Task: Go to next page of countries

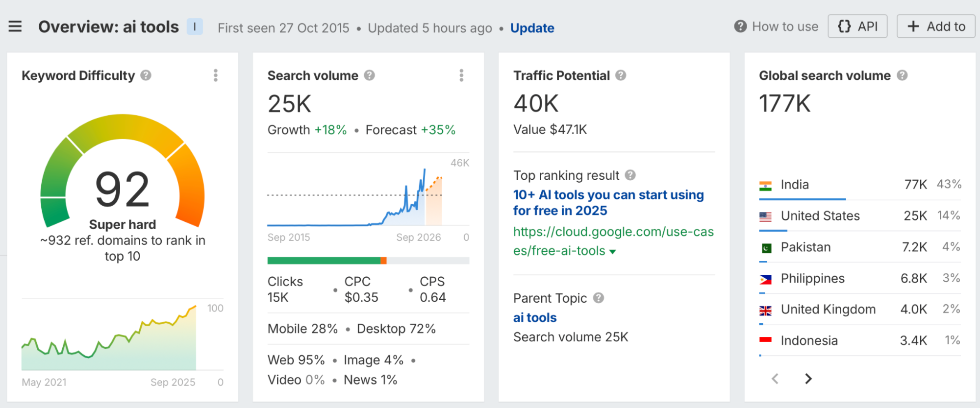Action: click(x=808, y=379)
